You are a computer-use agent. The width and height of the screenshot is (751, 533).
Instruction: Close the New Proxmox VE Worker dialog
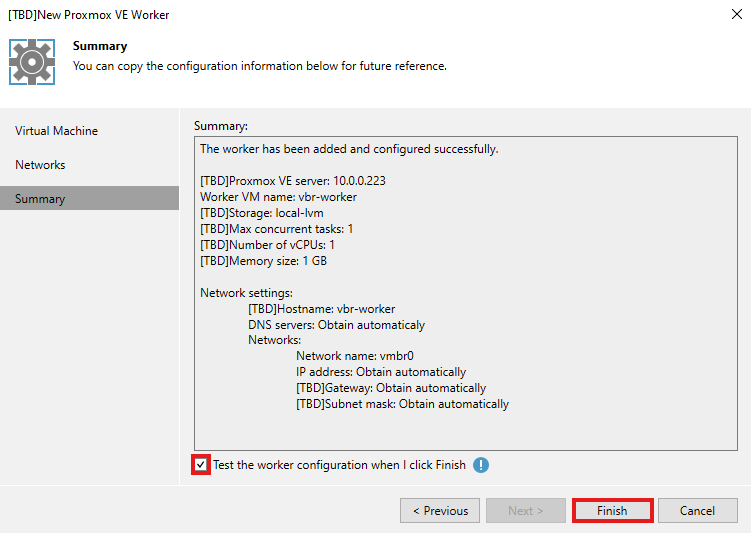735,15
